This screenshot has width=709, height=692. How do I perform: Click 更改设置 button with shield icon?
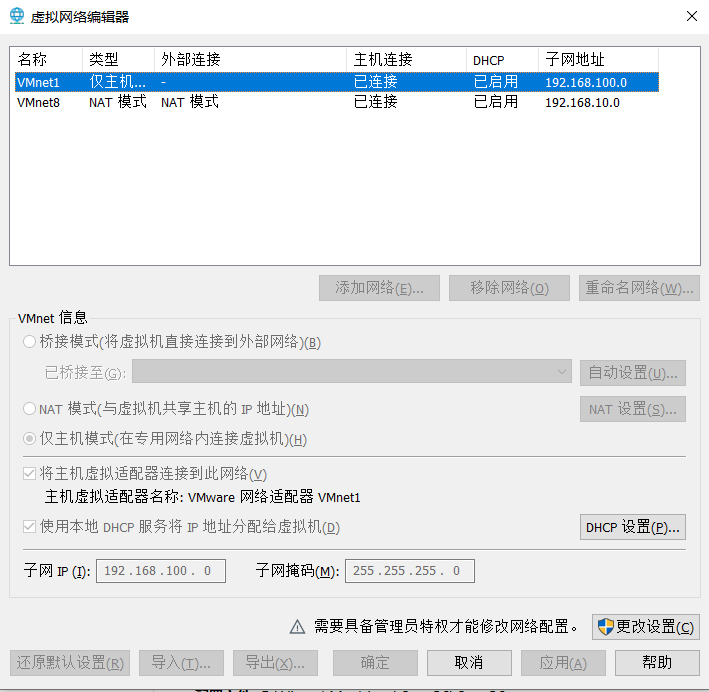pos(645,627)
